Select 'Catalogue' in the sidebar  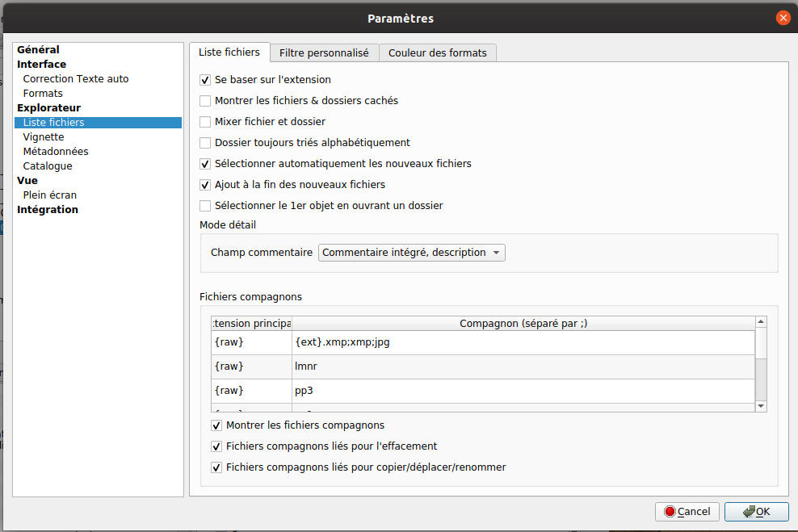coord(48,166)
